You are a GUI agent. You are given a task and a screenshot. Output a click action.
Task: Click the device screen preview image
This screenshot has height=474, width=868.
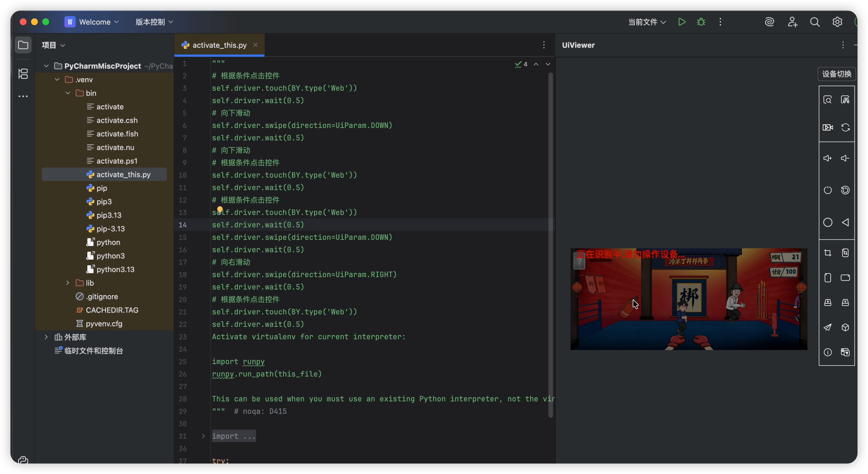pos(688,299)
